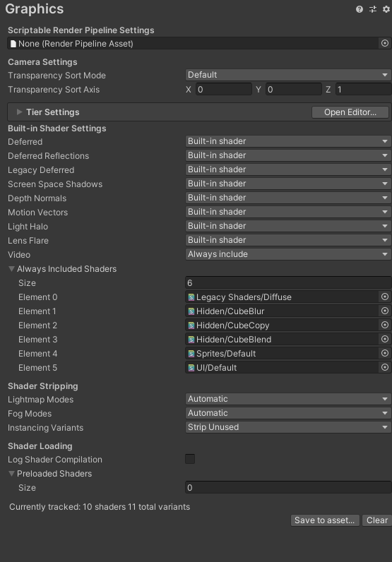Open the Motion Vectors dropdown
The height and width of the screenshot is (562, 392).
[x=288, y=212]
